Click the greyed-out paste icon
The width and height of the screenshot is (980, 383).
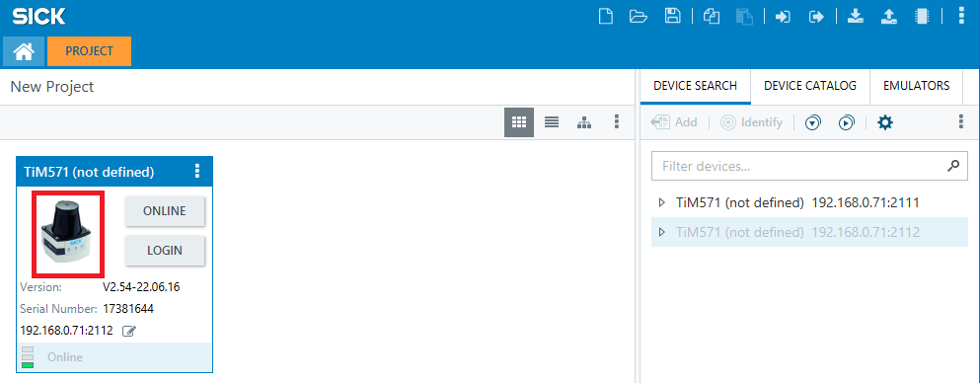point(744,17)
